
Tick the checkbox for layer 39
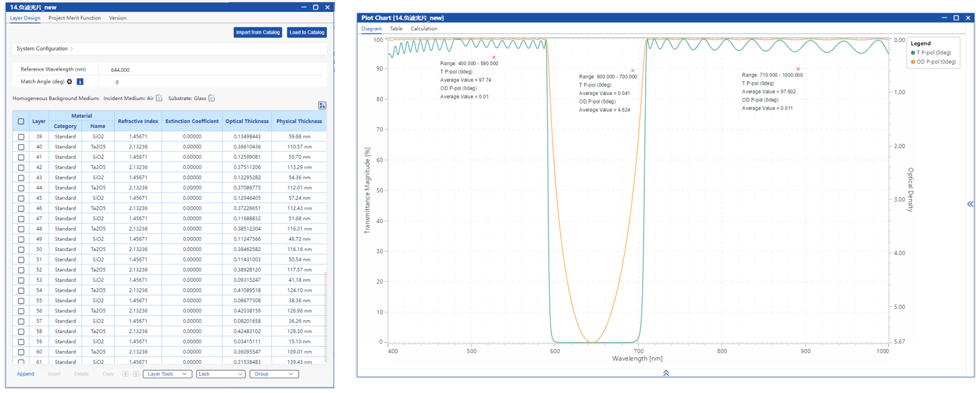(x=21, y=137)
